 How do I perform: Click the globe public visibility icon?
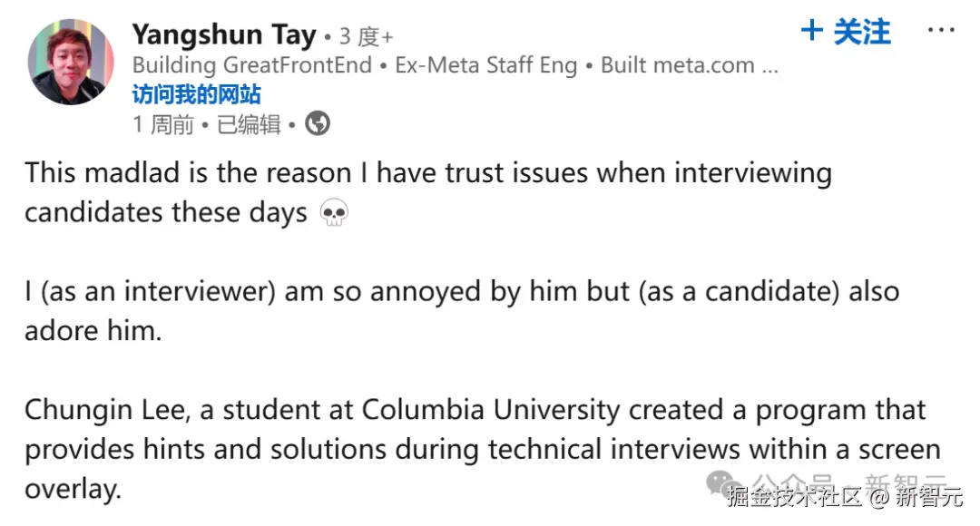click(318, 123)
